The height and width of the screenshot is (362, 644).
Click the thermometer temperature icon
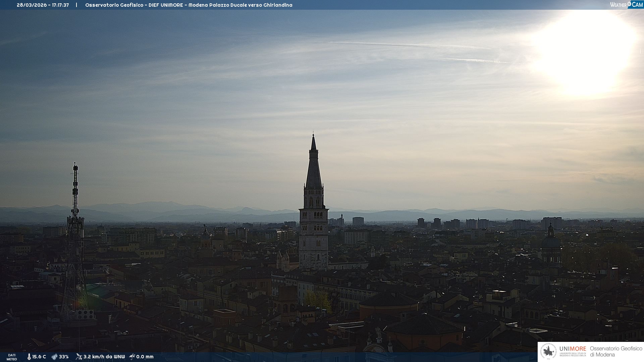pyautogui.click(x=29, y=357)
